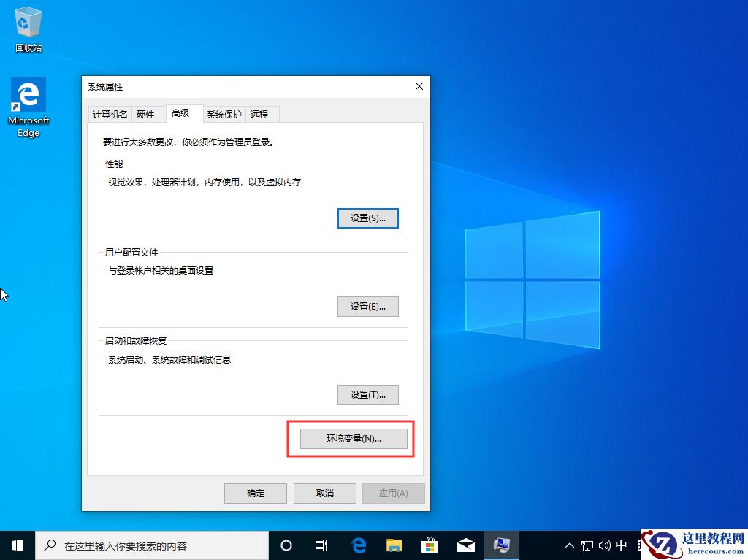748x560 pixels.
Task: Click the Cortana circle icon on taskbar
Action: click(x=286, y=545)
